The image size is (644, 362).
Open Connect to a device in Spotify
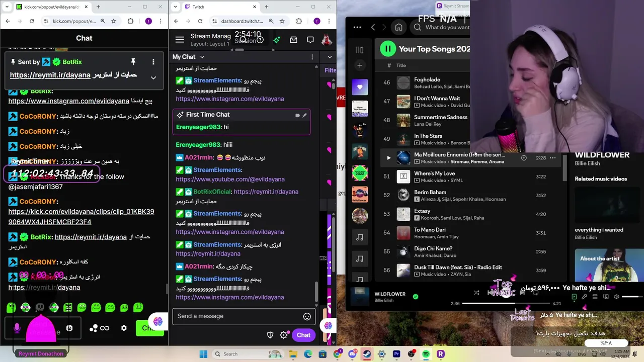pyautogui.click(x=605, y=297)
